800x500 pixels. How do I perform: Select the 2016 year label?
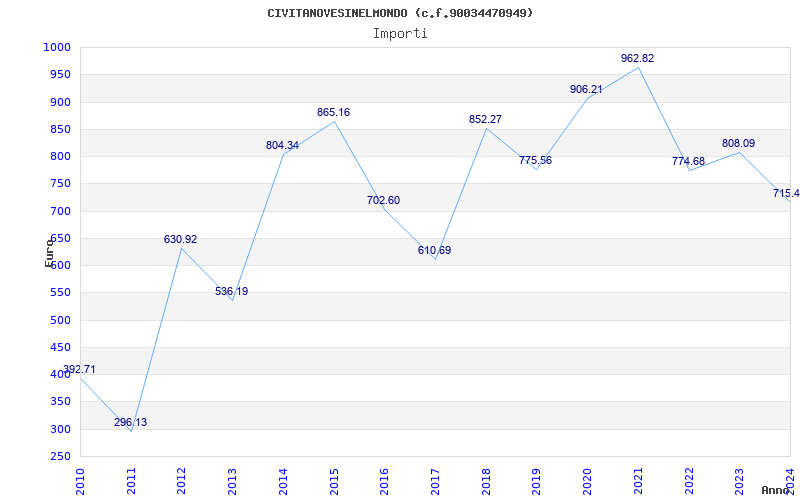385,482
